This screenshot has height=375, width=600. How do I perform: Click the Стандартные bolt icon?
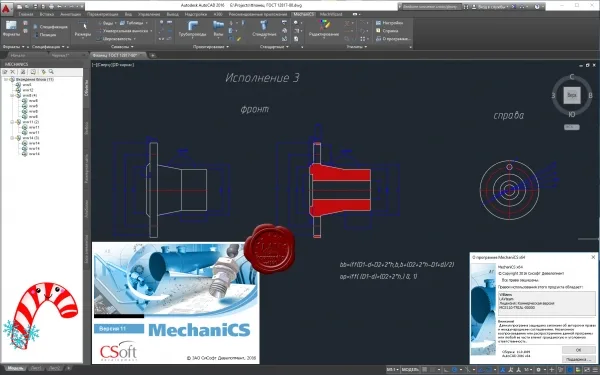264,26
